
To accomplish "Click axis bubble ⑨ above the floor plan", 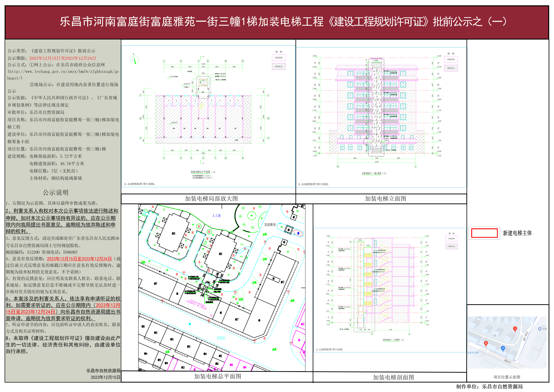I will (243, 61).
